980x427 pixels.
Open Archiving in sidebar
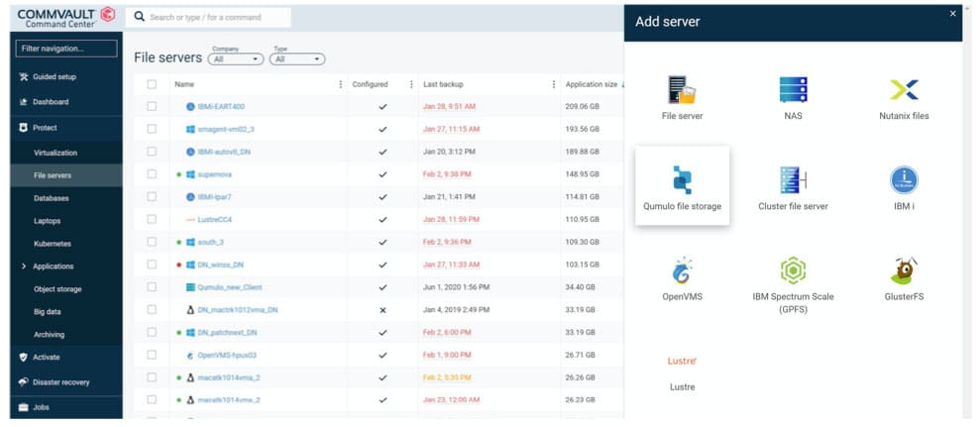(50, 335)
